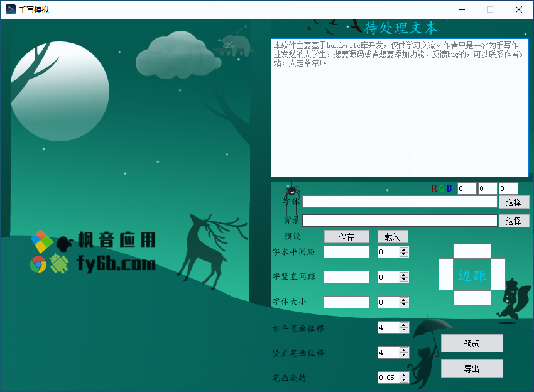Click the 背景 path input field
This screenshot has height=392, width=534.
tap(400, 220)
